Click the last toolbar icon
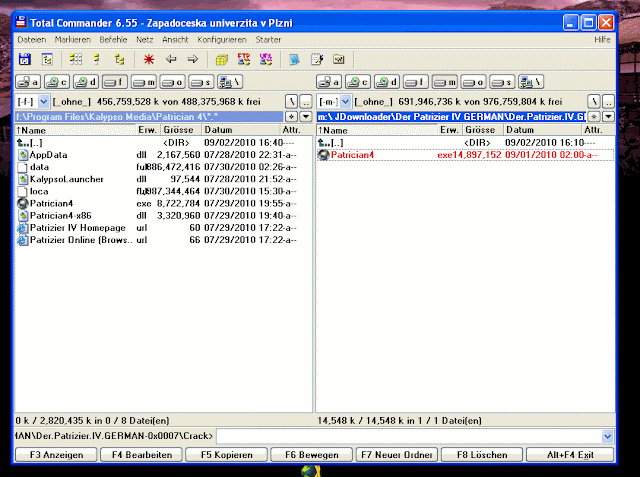640x477 pixels. 338,60
